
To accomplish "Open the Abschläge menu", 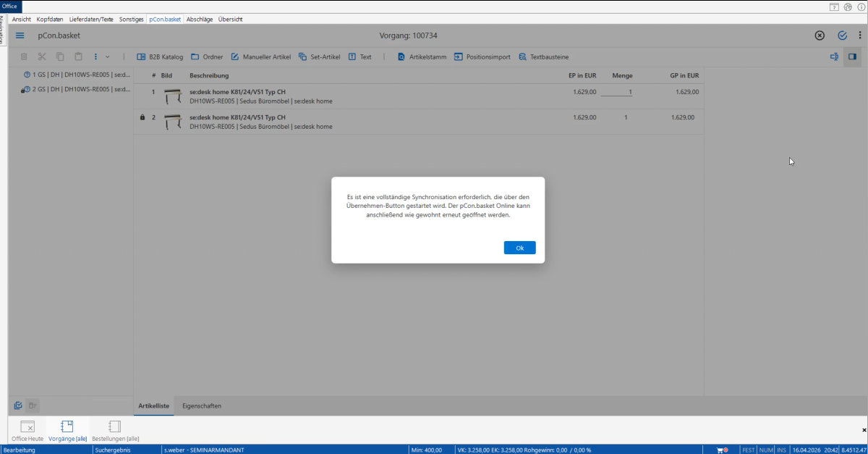I will coord(200,19).
